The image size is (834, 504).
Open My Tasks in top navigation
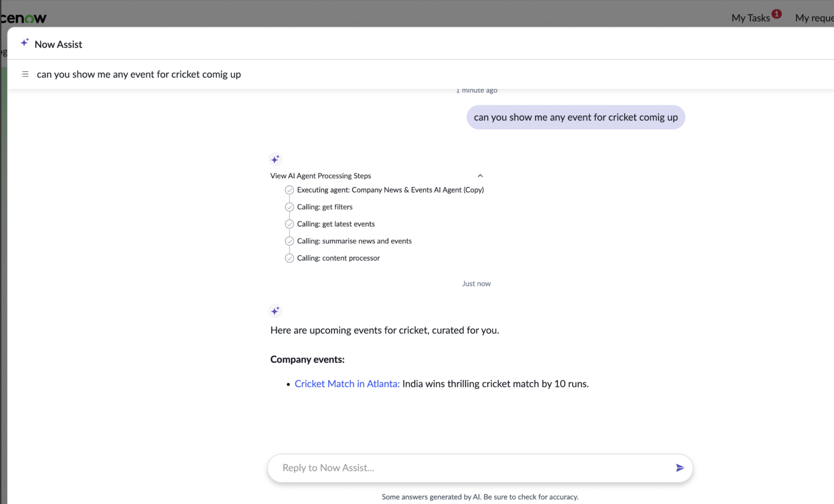751,18
